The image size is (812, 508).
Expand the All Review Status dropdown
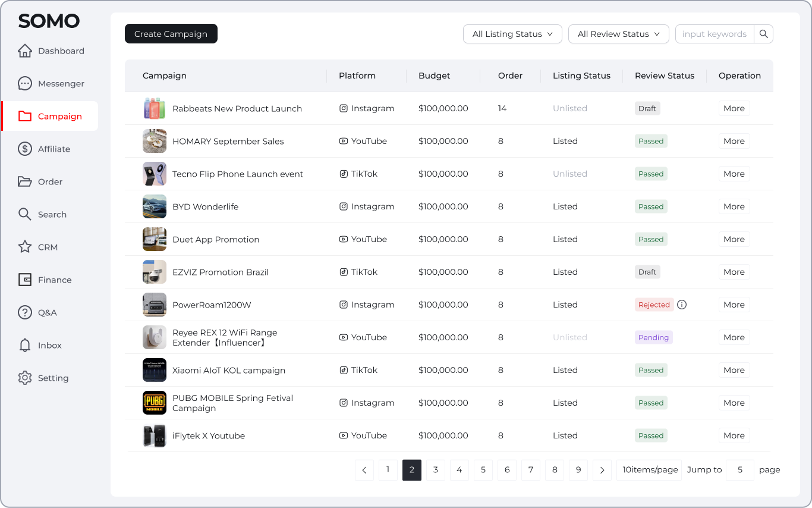click(x=619, y=34)
